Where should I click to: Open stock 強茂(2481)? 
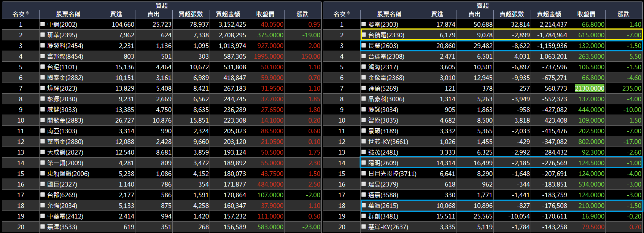coord(383,152)
